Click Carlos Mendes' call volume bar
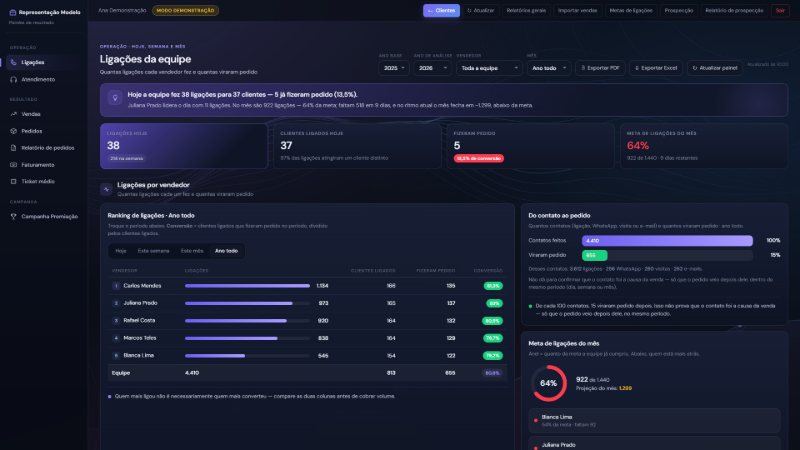Screen dimensions: 800x450 pyautogui.click(x=247, y=286)
